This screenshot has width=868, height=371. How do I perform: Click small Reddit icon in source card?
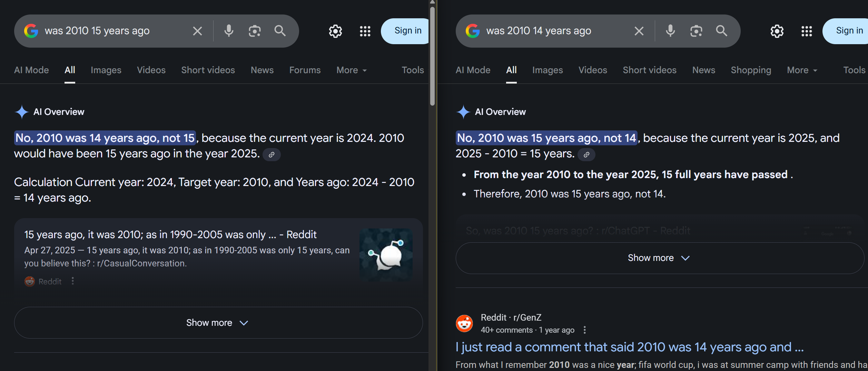pos(30,282)
